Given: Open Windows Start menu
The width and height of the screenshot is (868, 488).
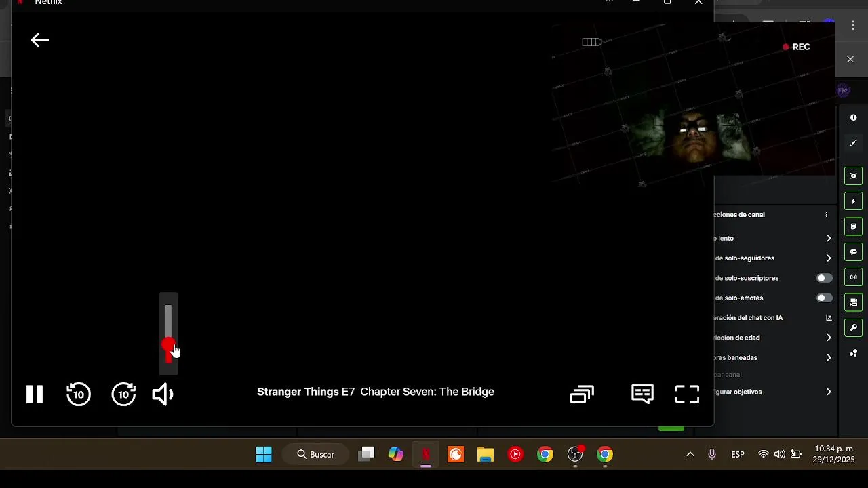Looking at the screenshot, I should click(264, 454).
